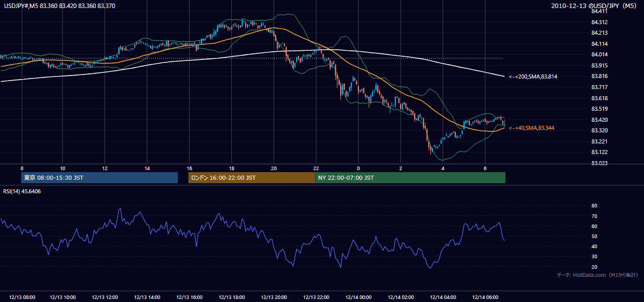The width and height of the screenshot is (644, 302).
Task: Click the 12/13 08:00 bottom time label
Action: point(22,297)
